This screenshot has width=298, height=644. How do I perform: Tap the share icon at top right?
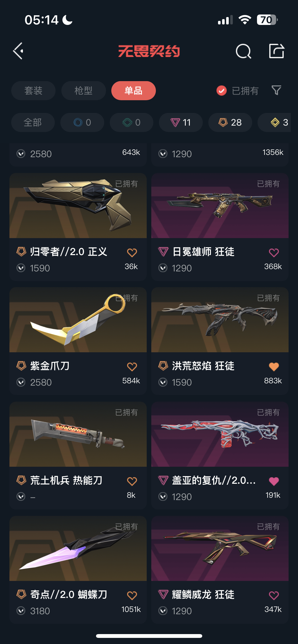click(x=277, y=51)
